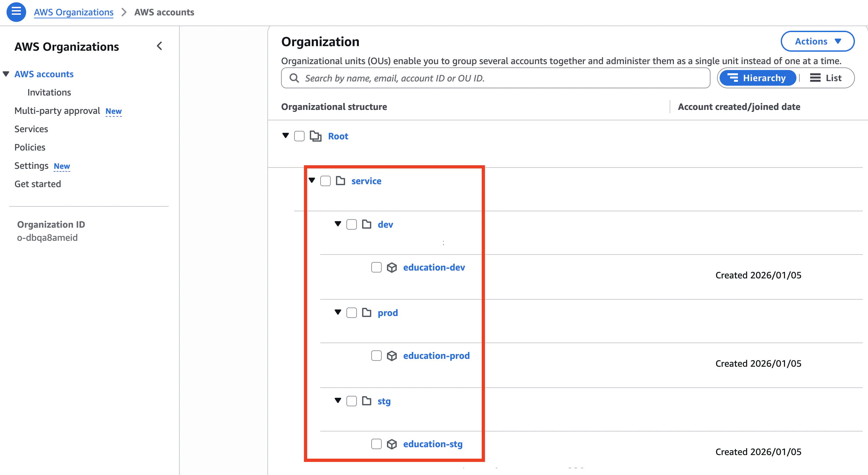Click the AWS Organizations breadcrumb link
The height and width of the screenshot is (475, 868).
tap(74, 12)
